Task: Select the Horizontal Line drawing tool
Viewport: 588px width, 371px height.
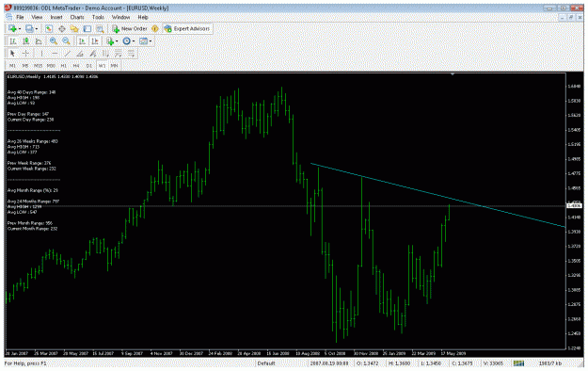Action: coord(55,54)
